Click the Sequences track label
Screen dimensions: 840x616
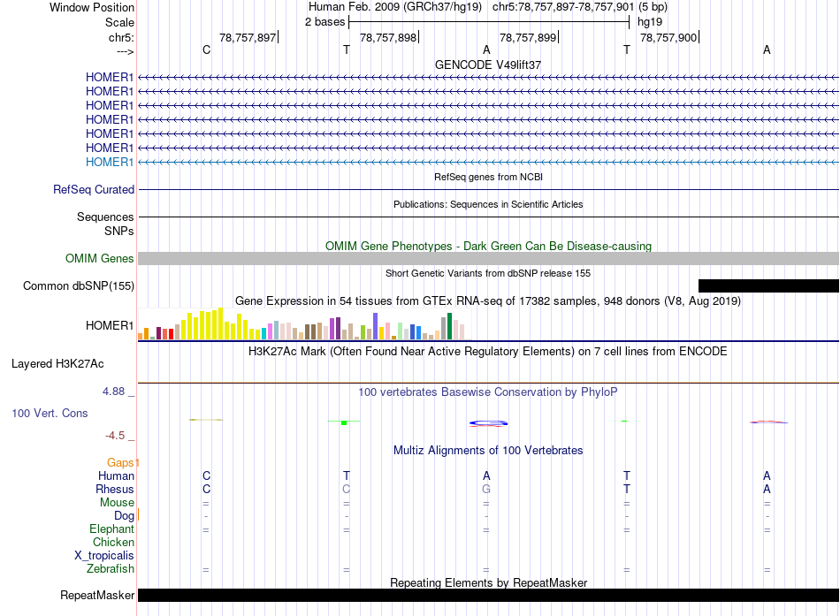pos(105,217)
